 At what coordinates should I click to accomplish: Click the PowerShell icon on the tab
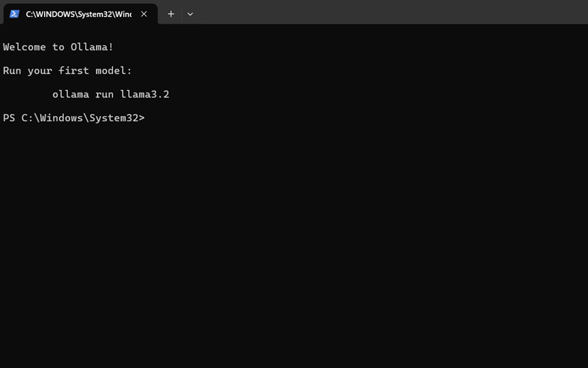14,14
